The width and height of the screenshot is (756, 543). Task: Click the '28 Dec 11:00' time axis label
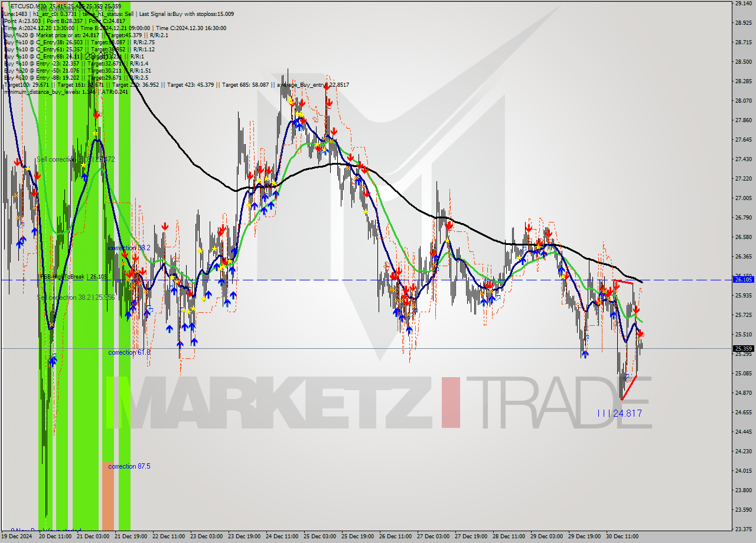pyautogui.click(x=509, y=537)
